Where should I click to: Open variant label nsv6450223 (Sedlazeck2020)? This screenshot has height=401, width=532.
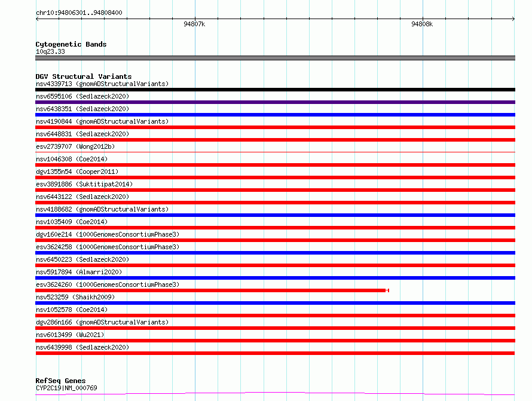tap(82, 259)
